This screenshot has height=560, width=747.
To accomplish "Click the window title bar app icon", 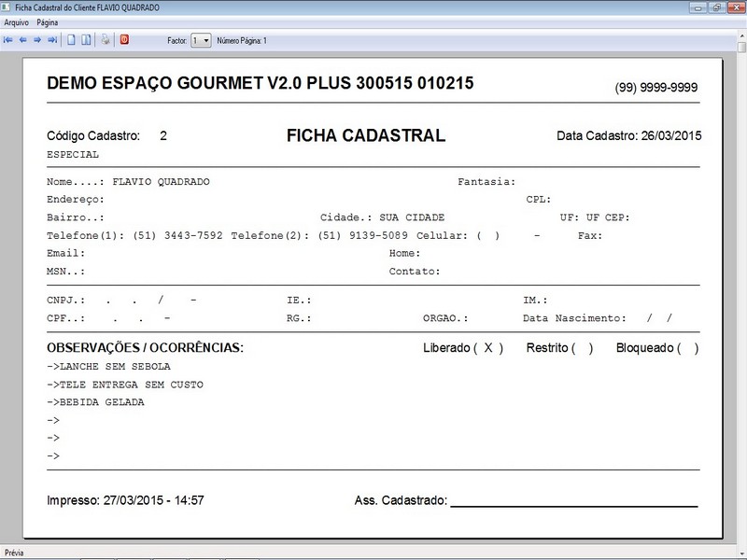I will [x=7, y=7].
